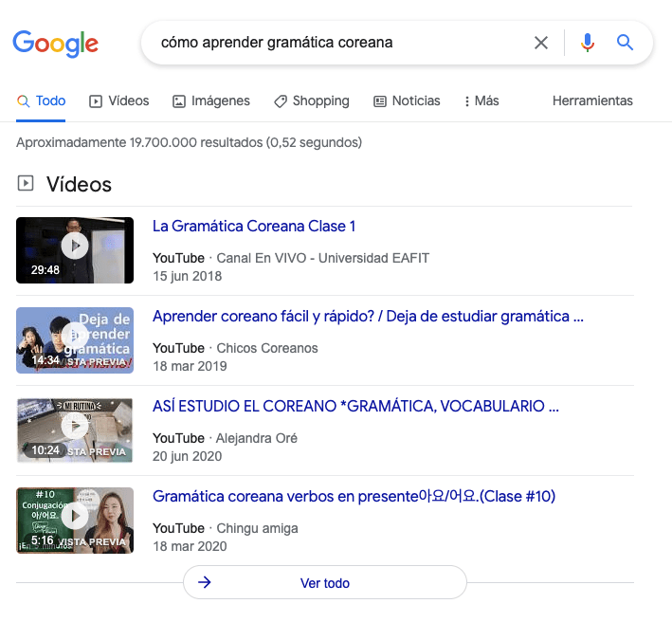
Task: Open Herramientas search tools
Action: click(592, 101)
